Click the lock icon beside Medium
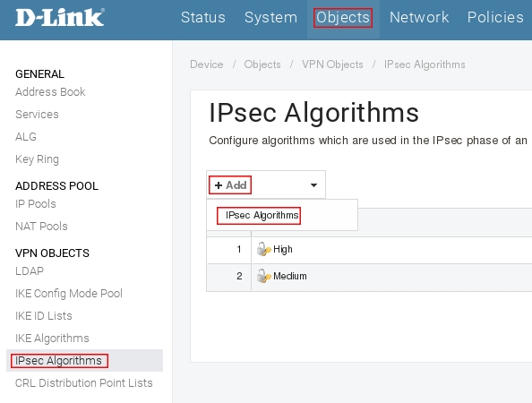Viewport: 532px width, 403px height. point(263,276)
